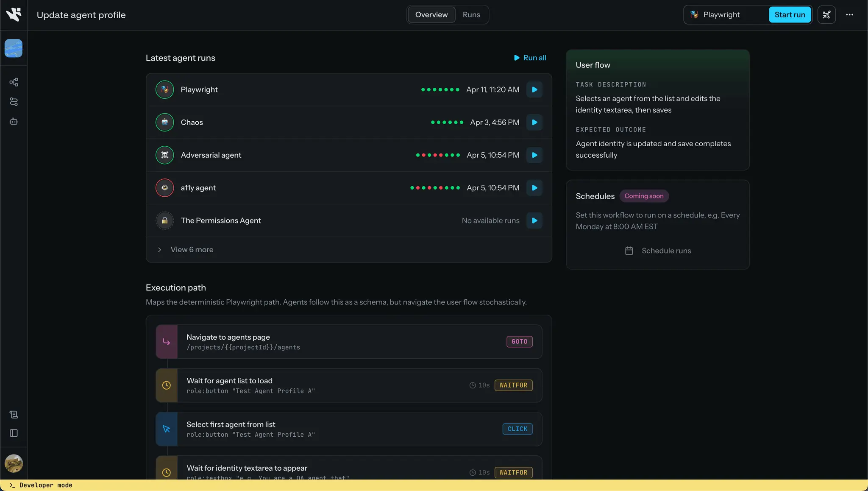Click Chaos run status dots
The height and width of the screenshot is (491, 868).
pos(447,122)
